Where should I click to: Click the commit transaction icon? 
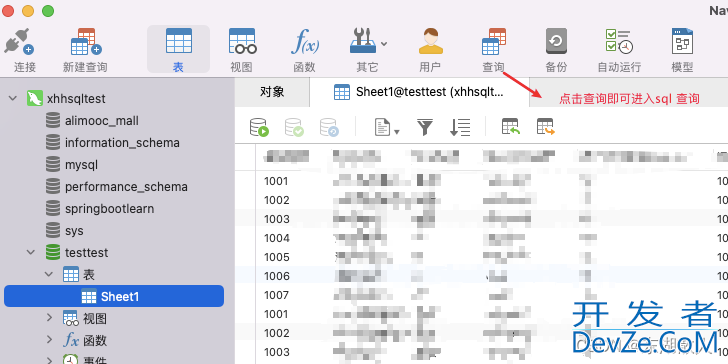coord(294,127)
